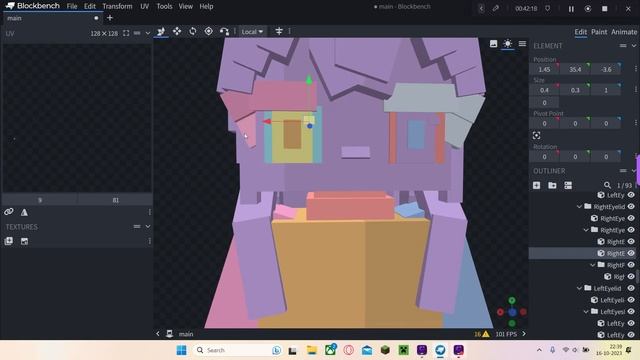The image size is (640, 360).
Task: Click the viewport screenshot/background image icon
Action: pos(493,44)
